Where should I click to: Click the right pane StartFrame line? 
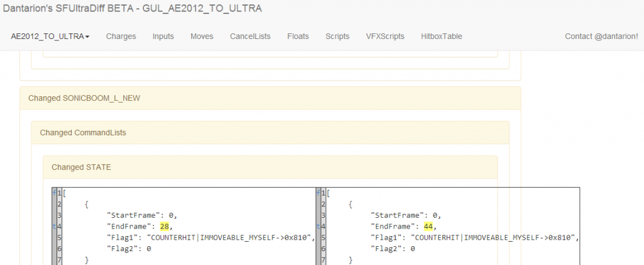(x=406, y=215)
